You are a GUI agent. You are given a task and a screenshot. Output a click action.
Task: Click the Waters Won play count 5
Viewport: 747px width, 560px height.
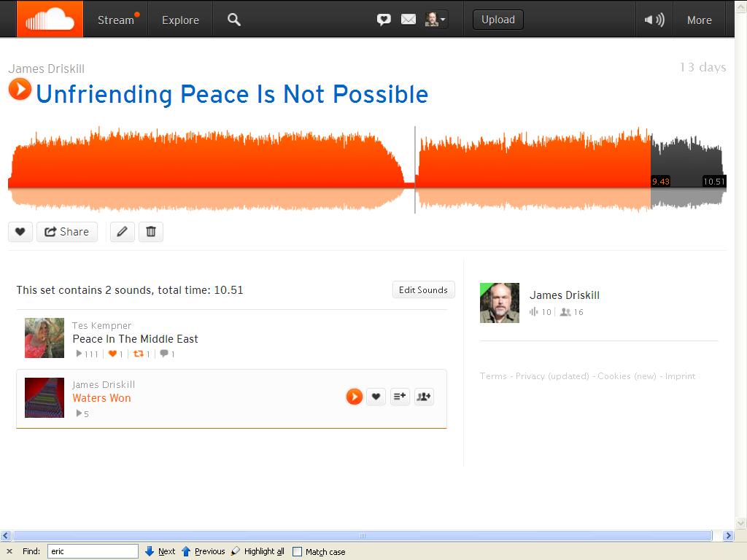pos(82,414)
